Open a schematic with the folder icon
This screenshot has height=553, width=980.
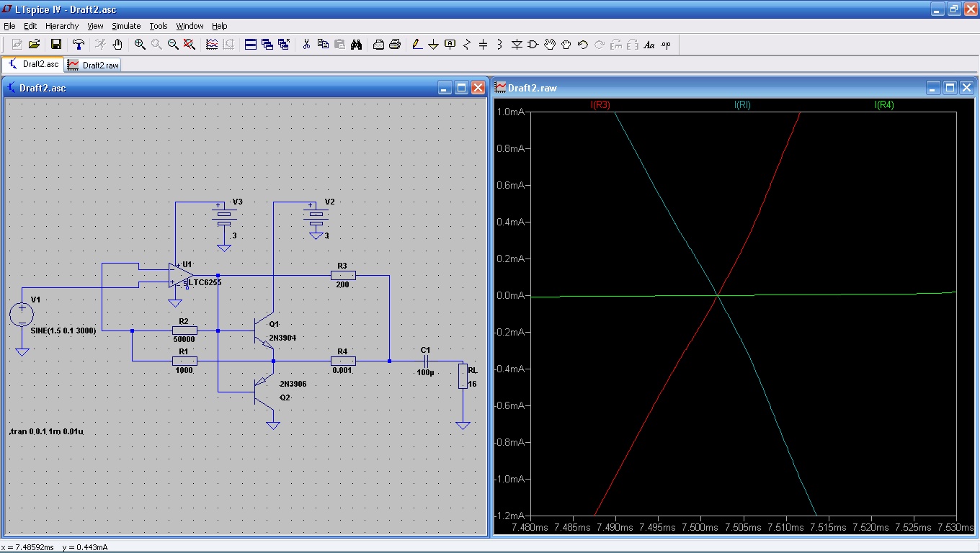point(33,45)
